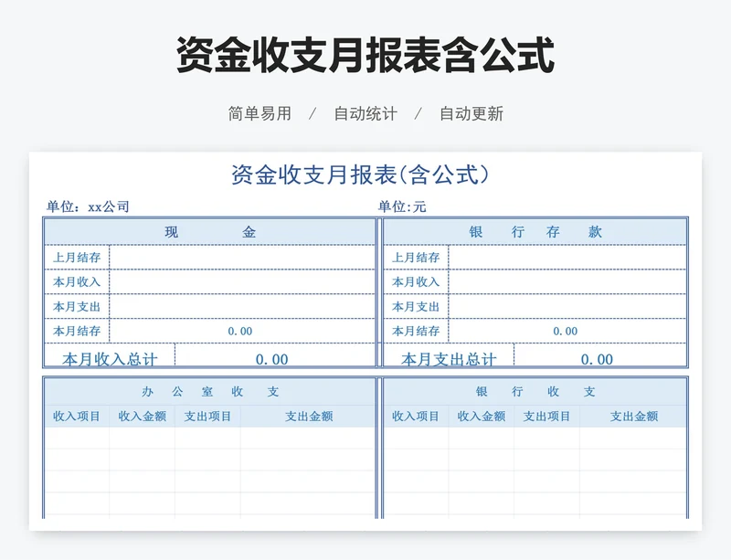Select the 0.00 value beside 本月支出总计
The height and width of the screenshot is (560, 731).
[598, 360]
